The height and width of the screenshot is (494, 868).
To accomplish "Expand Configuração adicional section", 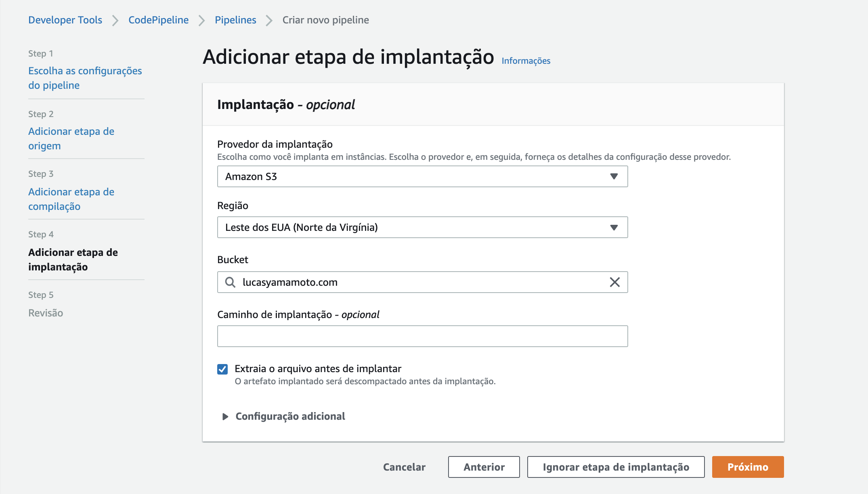I will coord(284,416).
